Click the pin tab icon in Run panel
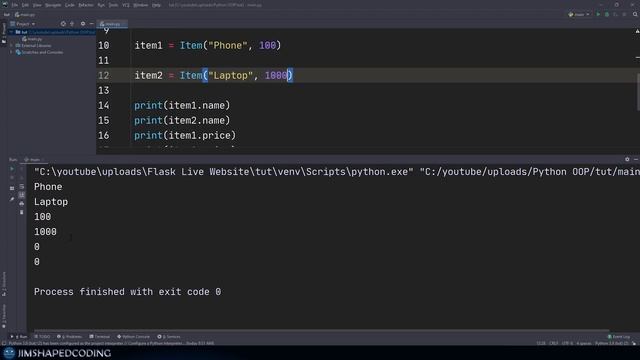 coord(12,199)
